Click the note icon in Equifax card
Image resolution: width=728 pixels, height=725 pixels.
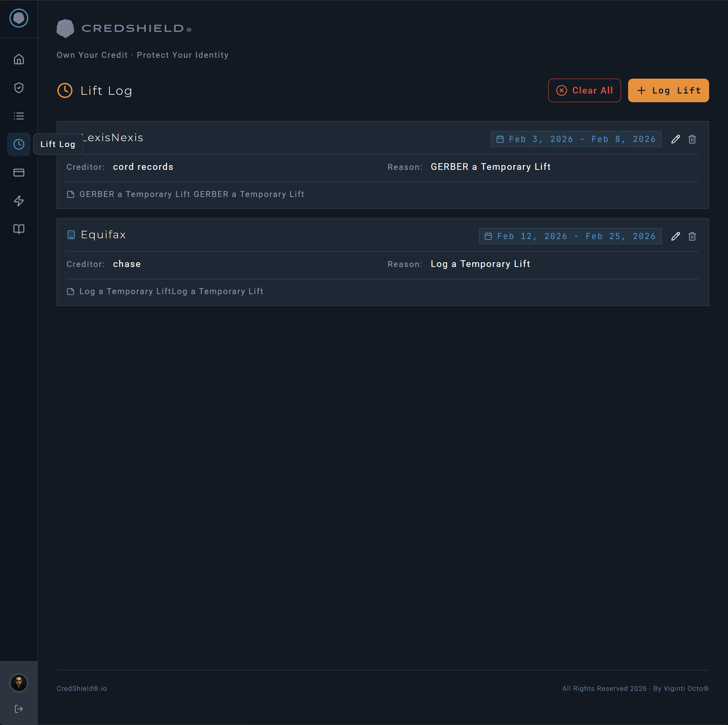tap(71, 291)
